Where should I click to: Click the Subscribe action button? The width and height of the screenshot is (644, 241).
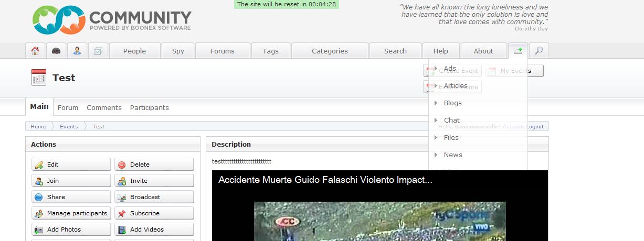point(154,213)
